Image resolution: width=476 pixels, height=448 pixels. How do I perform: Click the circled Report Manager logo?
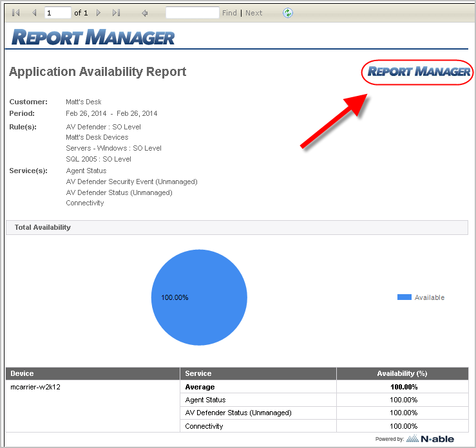click(x=419, y=71)
